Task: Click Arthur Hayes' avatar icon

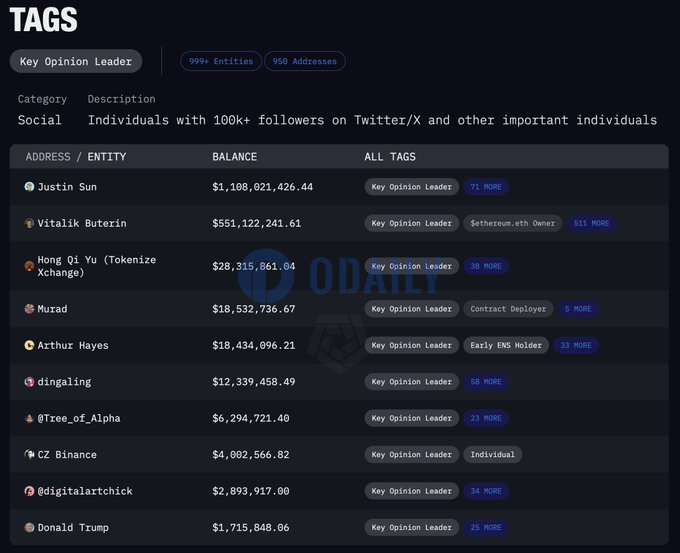Action: point(29,345)
